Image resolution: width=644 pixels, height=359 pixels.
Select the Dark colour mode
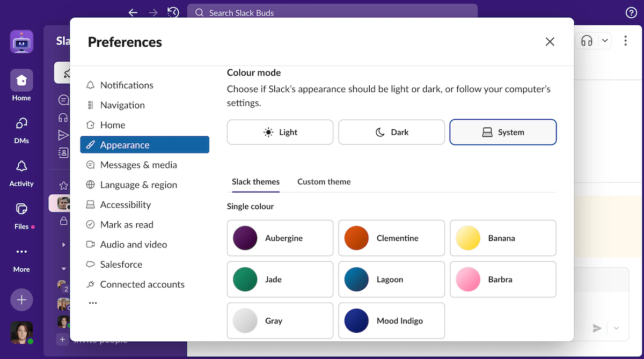click(391, 133)
